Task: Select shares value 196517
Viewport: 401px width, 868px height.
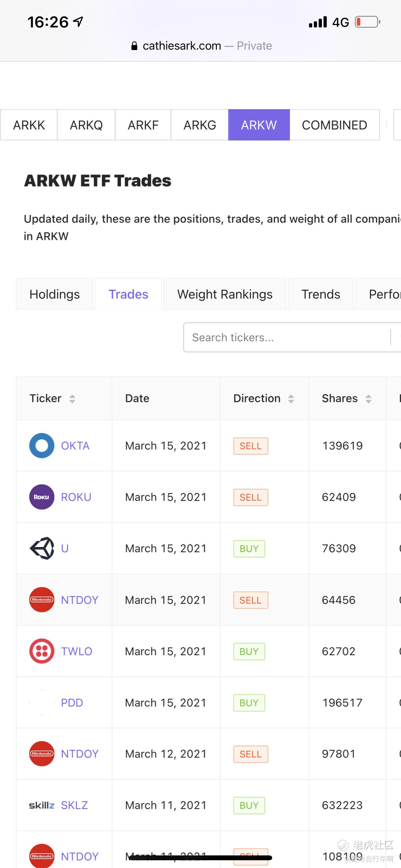Action: click(342, 703)
